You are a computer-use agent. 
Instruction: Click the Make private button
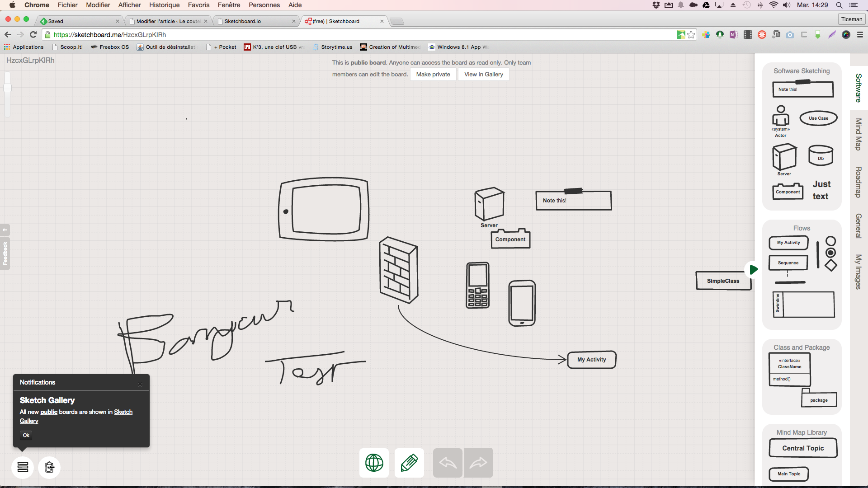pyautogui.click(x=433, y=74)
